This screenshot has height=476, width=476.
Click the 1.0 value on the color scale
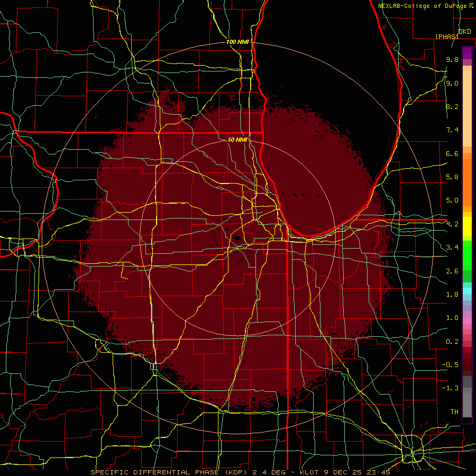coord(452,318)
